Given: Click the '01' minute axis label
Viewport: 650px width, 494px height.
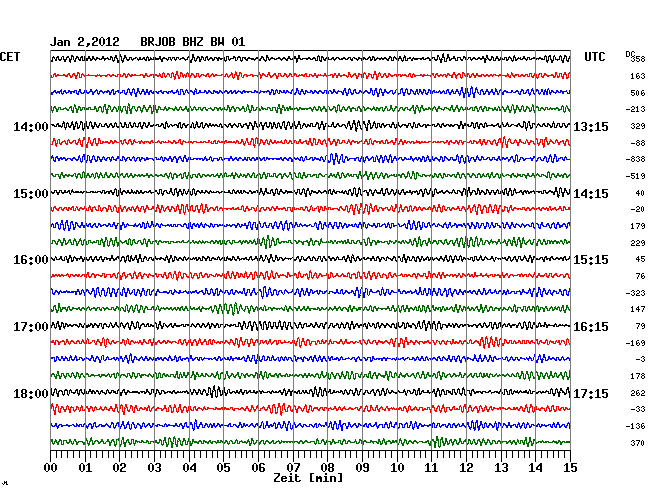Looking at the screenshot, I should [85, 468].
